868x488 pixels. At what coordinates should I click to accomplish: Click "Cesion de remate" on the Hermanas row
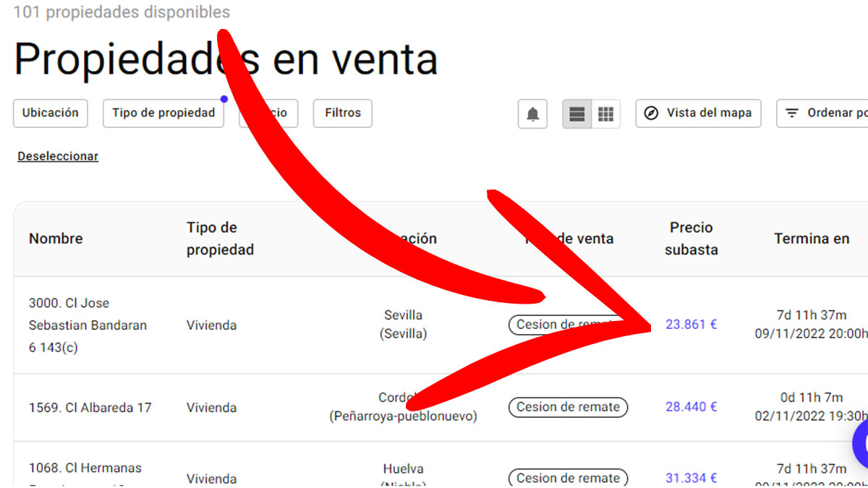pos(568,478)
